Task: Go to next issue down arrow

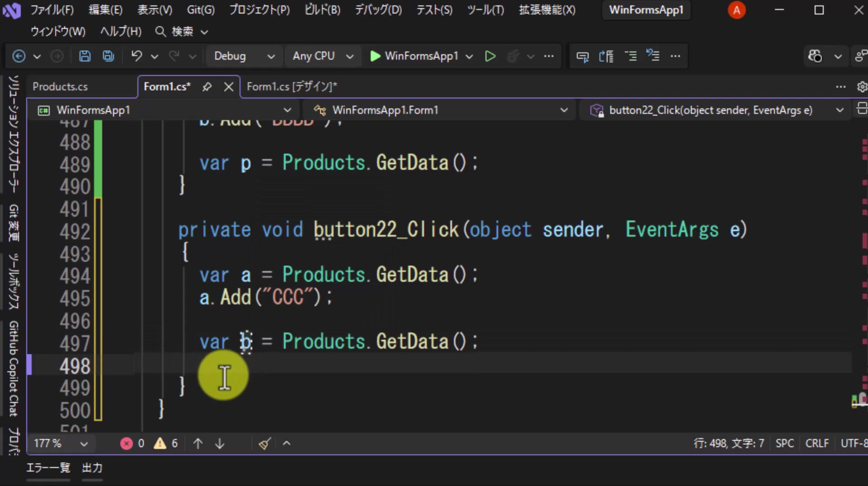Action: tap(220, 444)
